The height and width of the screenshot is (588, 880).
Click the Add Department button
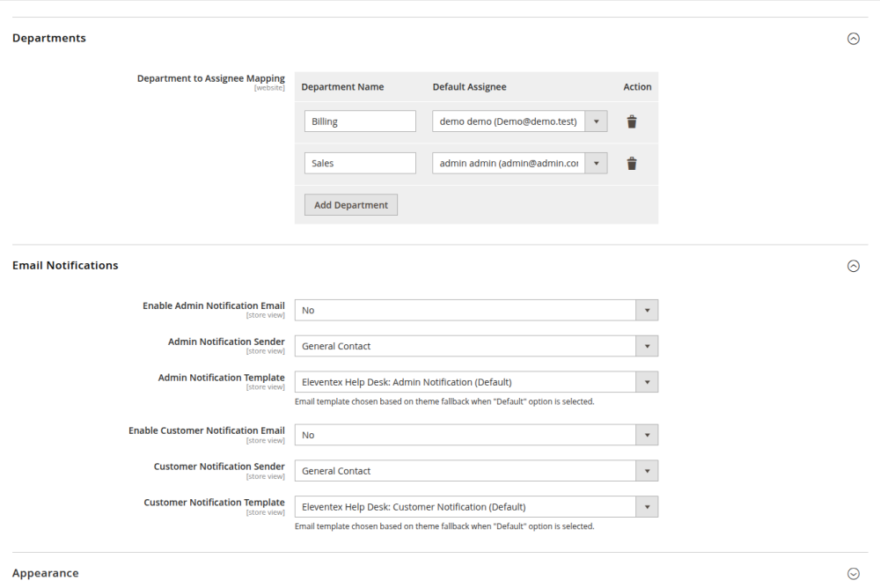(351, 205)
